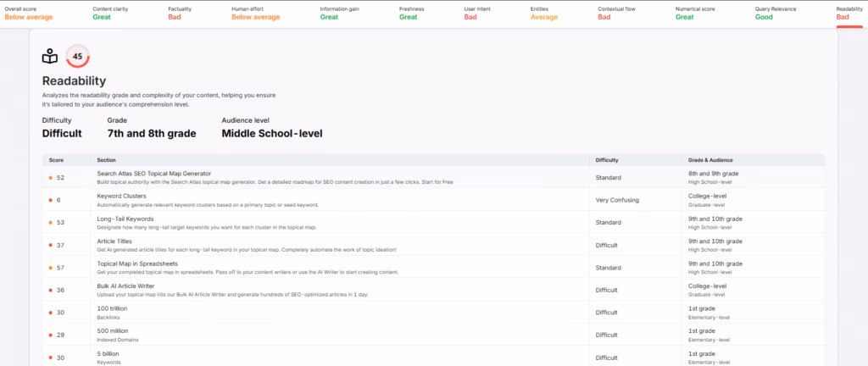Click the orange dot beside score 53

[50, 222]
